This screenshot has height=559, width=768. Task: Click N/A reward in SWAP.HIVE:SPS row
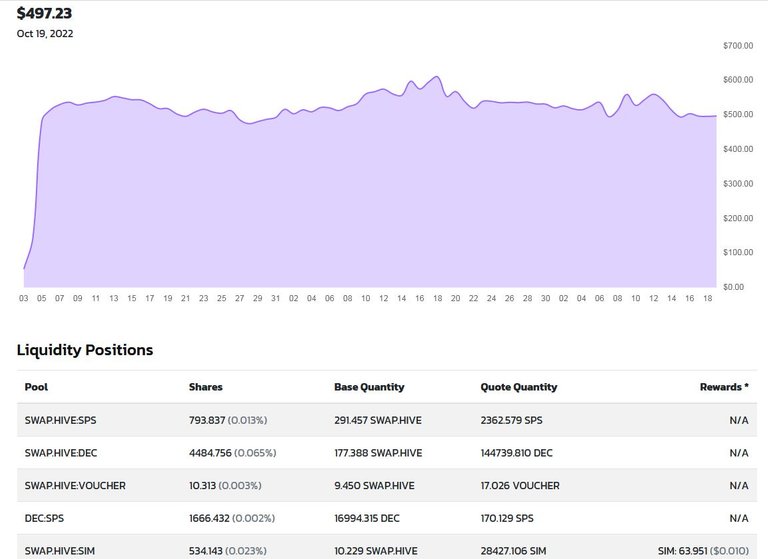739,420
